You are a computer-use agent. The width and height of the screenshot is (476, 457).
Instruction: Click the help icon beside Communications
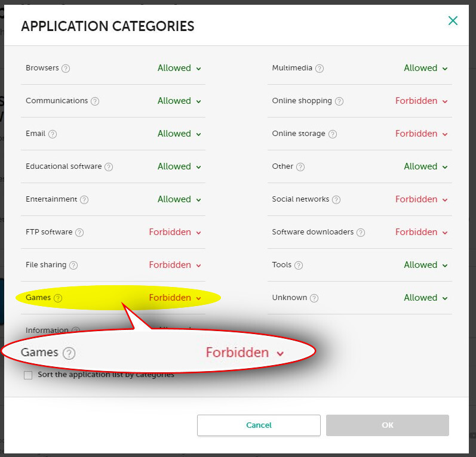tap(95, 101)
